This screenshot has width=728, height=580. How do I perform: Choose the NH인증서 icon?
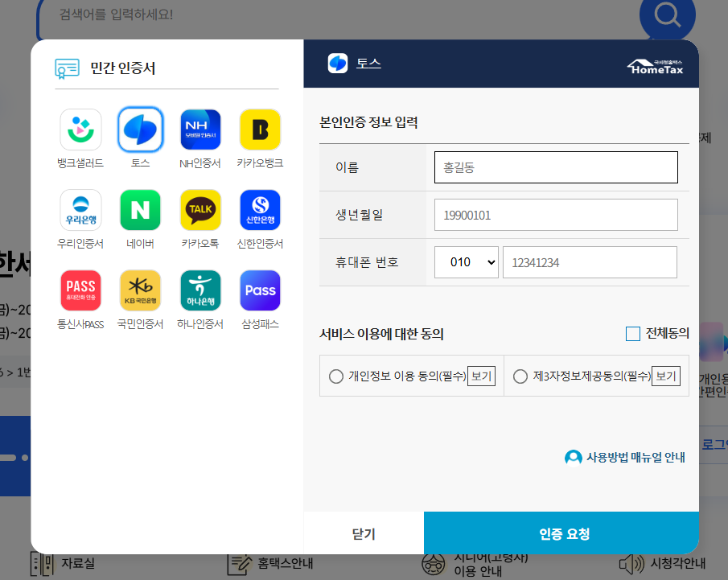pos(200,130)
